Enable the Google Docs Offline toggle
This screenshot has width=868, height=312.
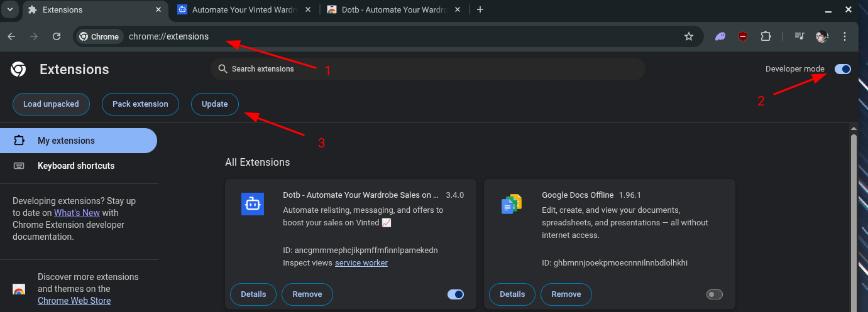[x=715, y=294]
